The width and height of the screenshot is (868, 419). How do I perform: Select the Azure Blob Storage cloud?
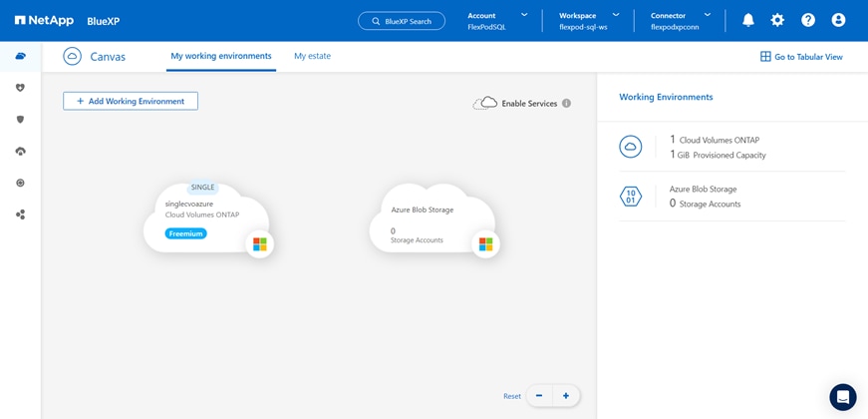tap(432, 218)
